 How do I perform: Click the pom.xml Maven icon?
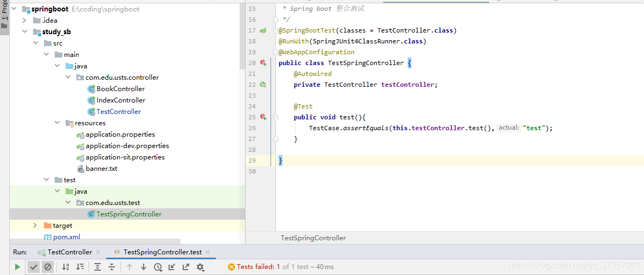48,237
